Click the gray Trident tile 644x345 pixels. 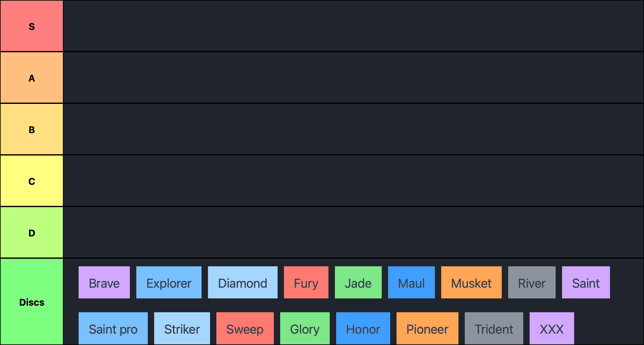(x=494, y=328)
